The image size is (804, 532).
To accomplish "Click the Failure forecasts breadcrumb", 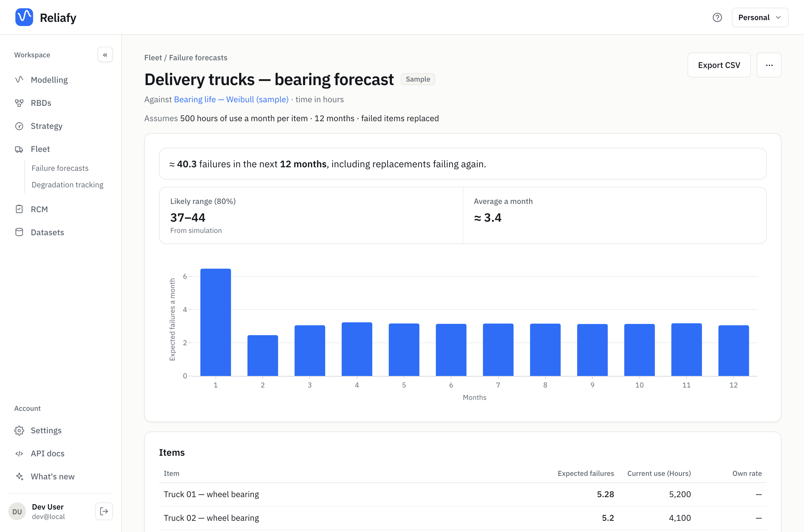I will coord(198,58).
